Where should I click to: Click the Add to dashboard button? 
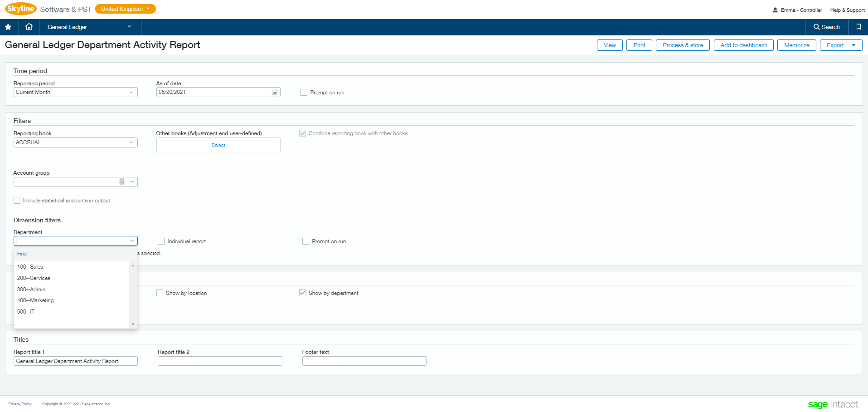pos(743,45)
